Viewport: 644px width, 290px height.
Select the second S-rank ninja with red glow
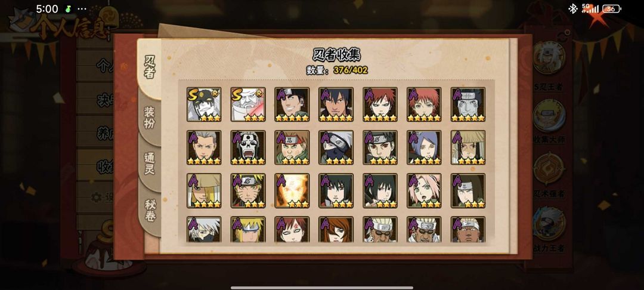[x=248, y=104]
